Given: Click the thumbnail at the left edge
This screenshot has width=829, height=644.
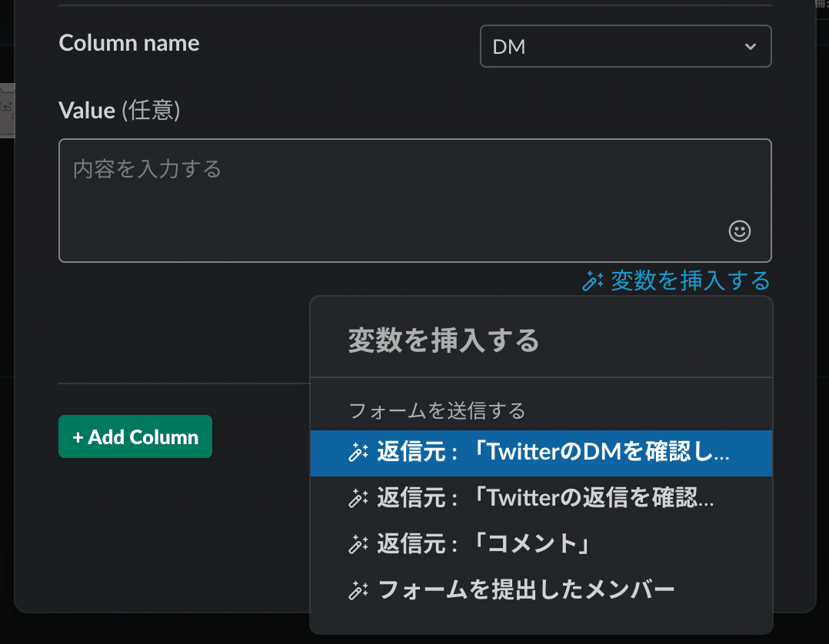Looking at the screenshot, I should pos(7,110).
